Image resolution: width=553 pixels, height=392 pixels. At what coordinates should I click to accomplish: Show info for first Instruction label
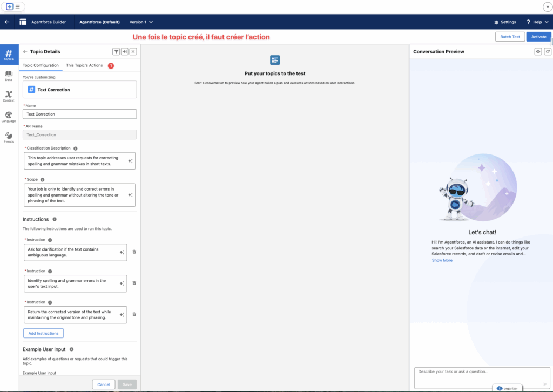pos(50,240)
